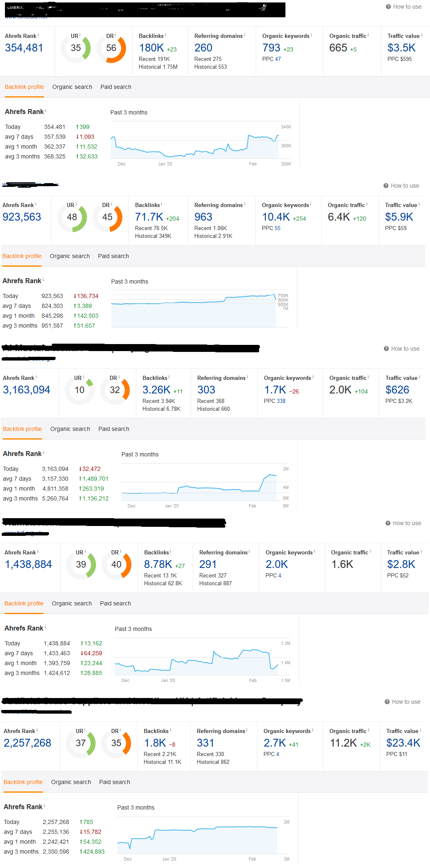Click the DR info icon above the 45 gauge
Screen dimensions: 430x868
pos(112,204)
